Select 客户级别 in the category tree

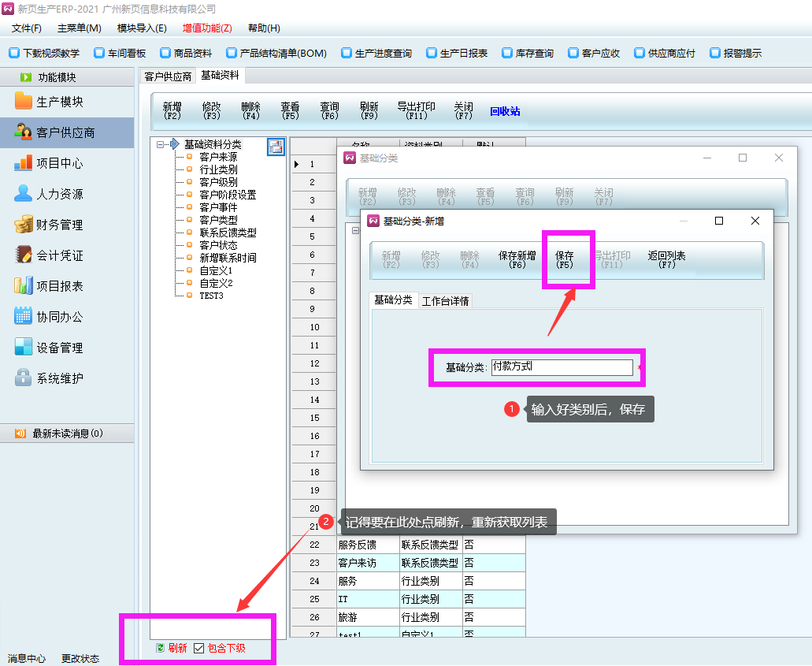(218, 182)
